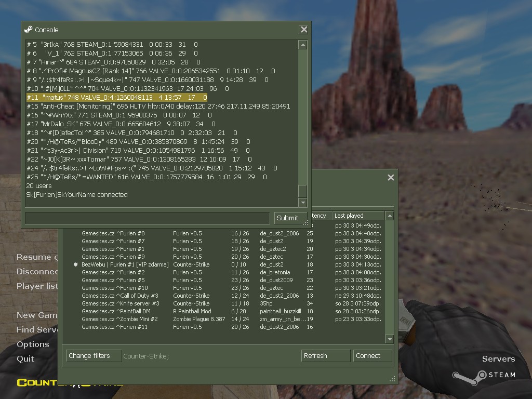
Task: Click the Console Submit button
Action: (x=287, y=218)
